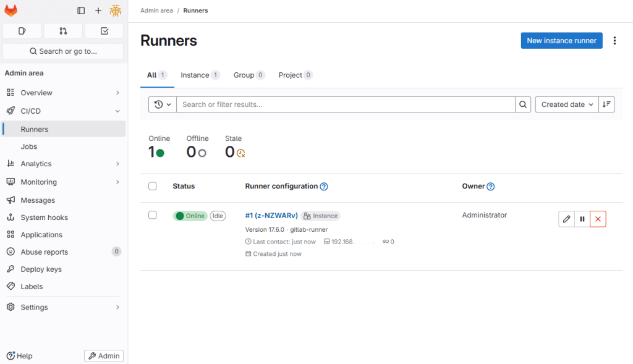Select all runners checkbox in header
This screenshot has width=633, height=364.
(153, 186)
